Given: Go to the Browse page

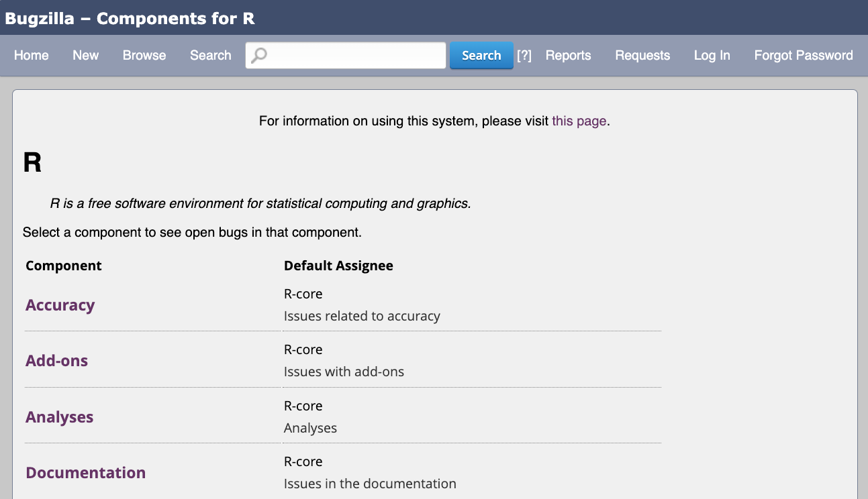Looking at the screenshot, I should [144, 56].
